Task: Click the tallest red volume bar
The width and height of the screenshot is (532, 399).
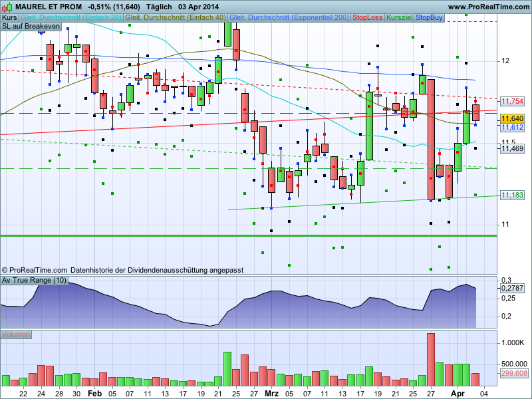Action: [431, 360]
